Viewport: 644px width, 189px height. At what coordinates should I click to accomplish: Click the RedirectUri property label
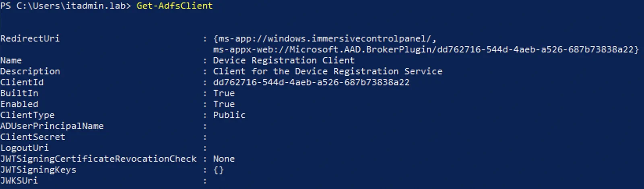pyautogui.click(x=30, y=39)
